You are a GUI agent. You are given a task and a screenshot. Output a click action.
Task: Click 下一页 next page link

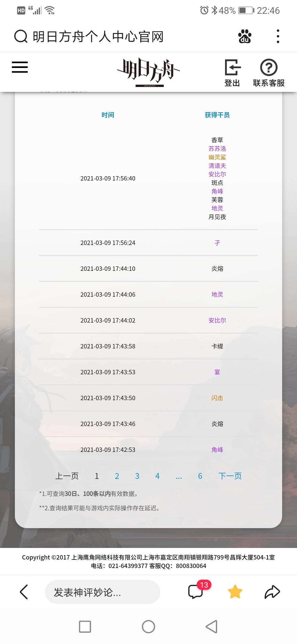230,476
